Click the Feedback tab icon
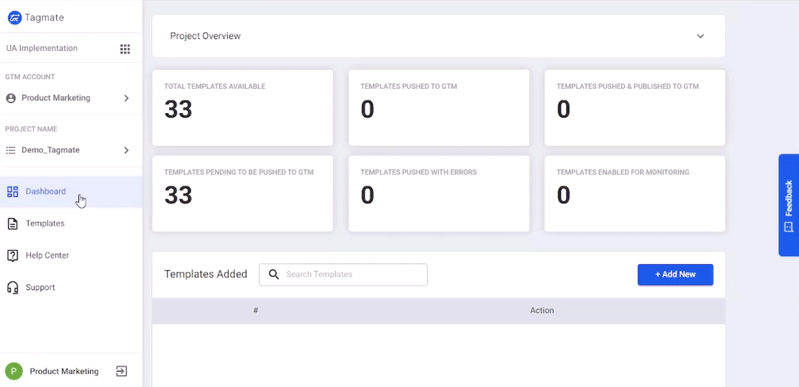Viewport: 799px width, 387px height. tap(788, 227)
